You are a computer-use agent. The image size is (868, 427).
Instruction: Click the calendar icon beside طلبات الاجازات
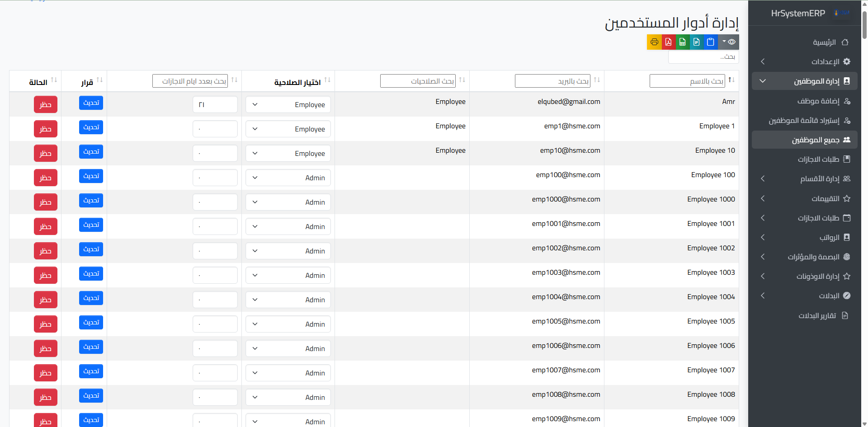click(x=847, y=218)
